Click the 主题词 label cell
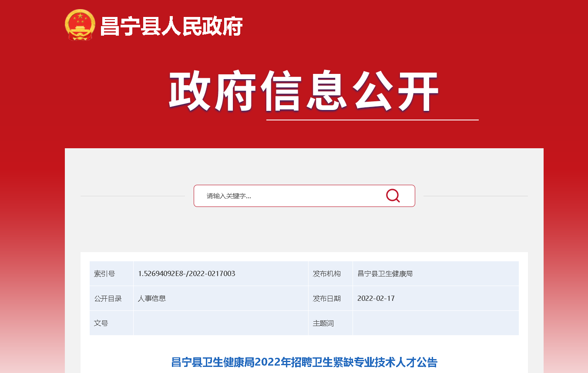This screenshot has height=373, width=588. point(323,323)
